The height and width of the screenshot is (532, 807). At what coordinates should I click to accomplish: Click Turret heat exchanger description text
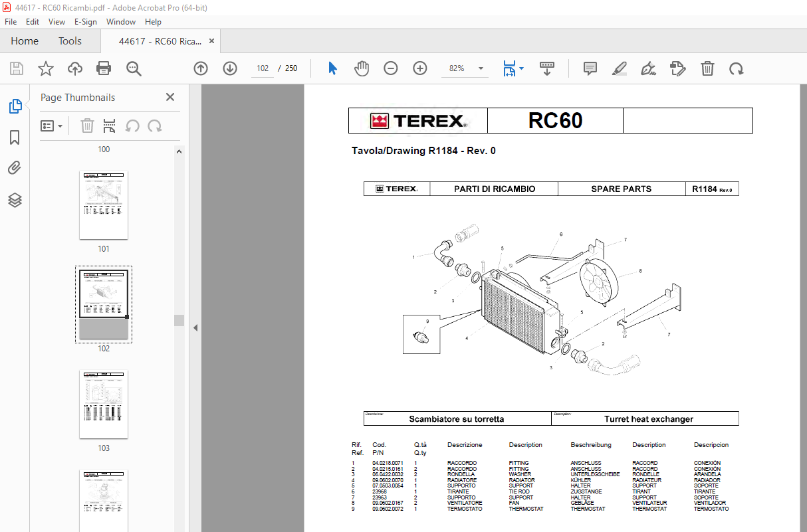pyautogui.click(x=649, y=419)
